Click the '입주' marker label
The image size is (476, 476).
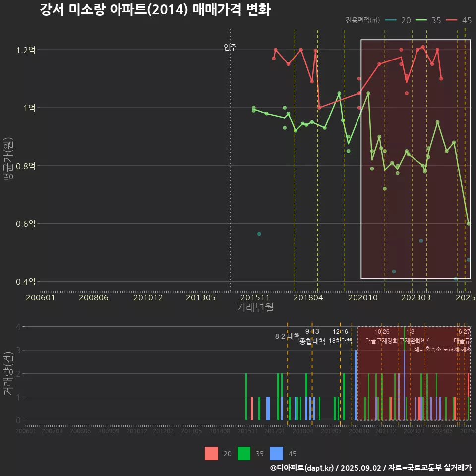click(230, 47)
